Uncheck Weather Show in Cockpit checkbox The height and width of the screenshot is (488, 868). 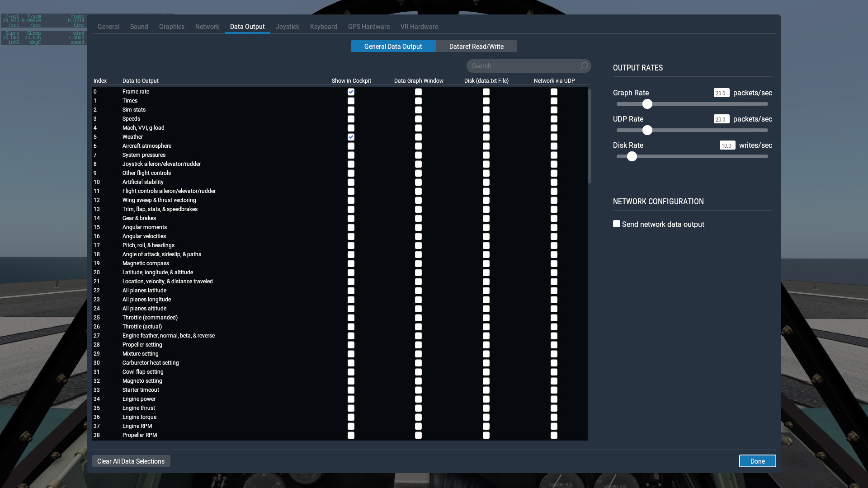coord(351,137)
